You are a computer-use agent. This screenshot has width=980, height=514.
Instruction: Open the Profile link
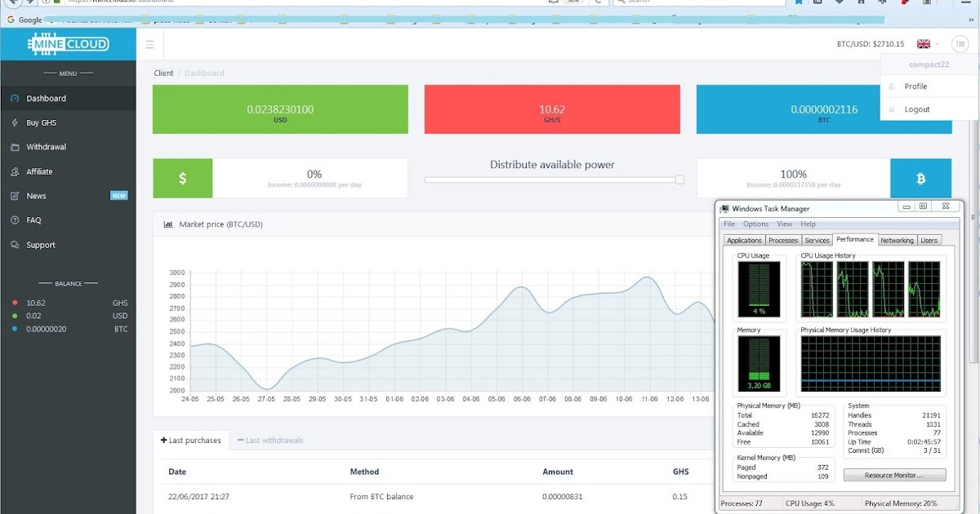[917, 86]
